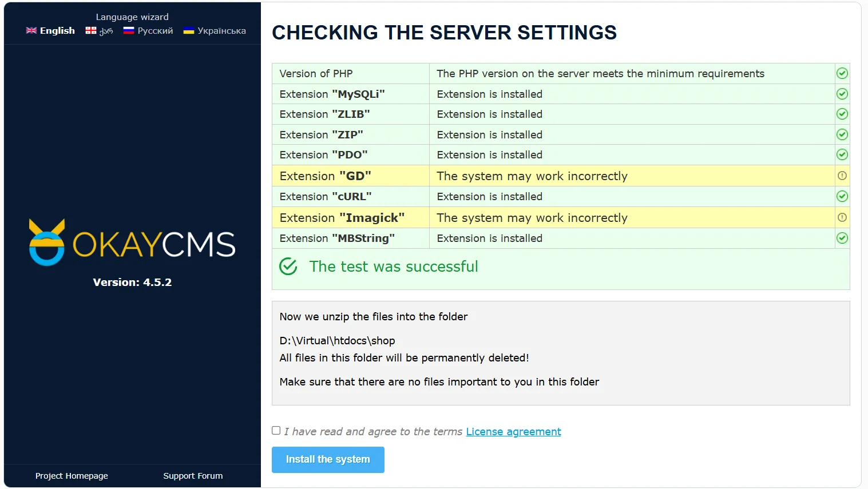The height and width of the screenshot is (489, 868).
Task: Click the checkmark icon for Extension MySQLi
Action: 842,94
